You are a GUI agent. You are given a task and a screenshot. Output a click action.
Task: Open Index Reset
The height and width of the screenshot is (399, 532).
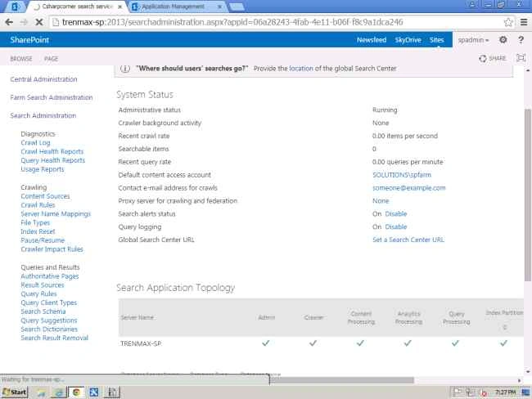38,231
